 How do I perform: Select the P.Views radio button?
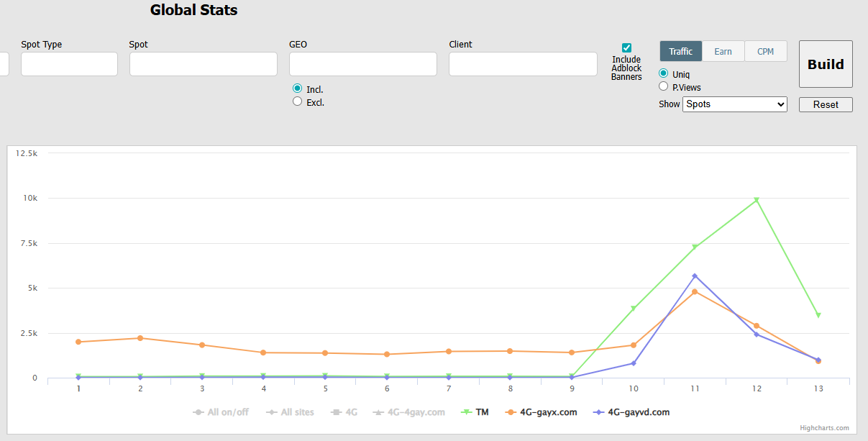(x=664, y=86)
